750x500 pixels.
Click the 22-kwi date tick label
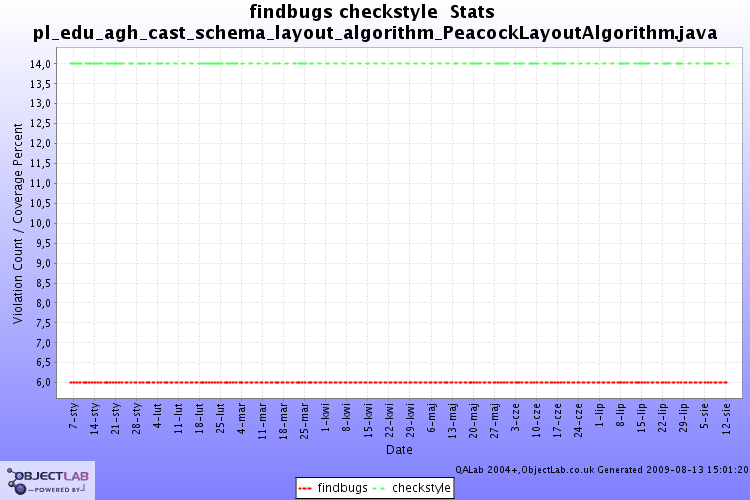pyautogui.click(x=389, y=420)
